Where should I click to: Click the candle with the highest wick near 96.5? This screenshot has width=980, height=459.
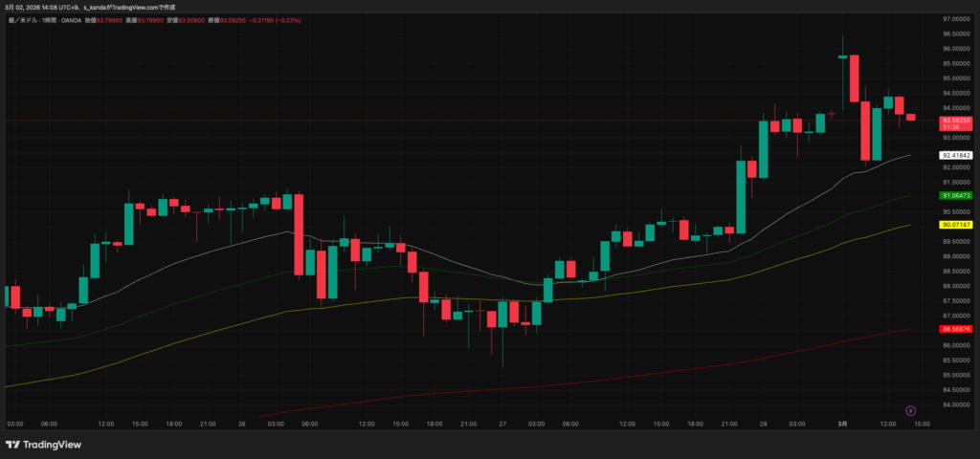pos(842,56)
